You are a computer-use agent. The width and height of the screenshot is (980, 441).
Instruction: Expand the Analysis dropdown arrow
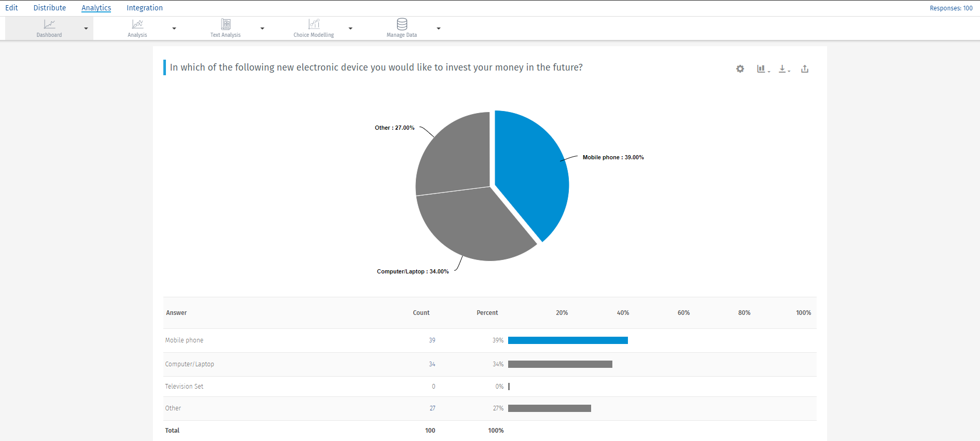(174, 29)
